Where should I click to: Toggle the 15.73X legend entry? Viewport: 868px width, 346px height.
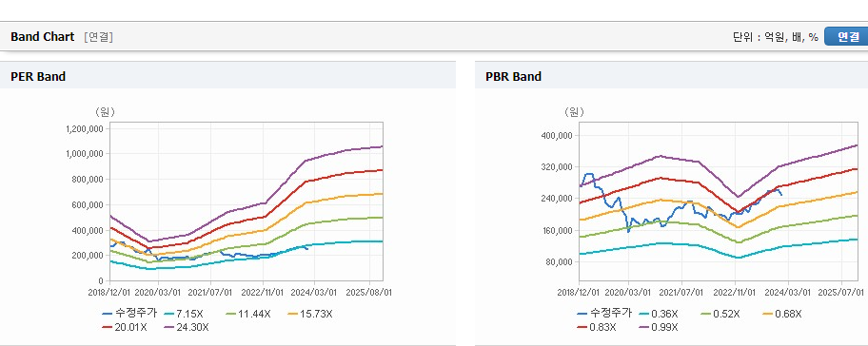pyautogui.click(x=309, y=314)
